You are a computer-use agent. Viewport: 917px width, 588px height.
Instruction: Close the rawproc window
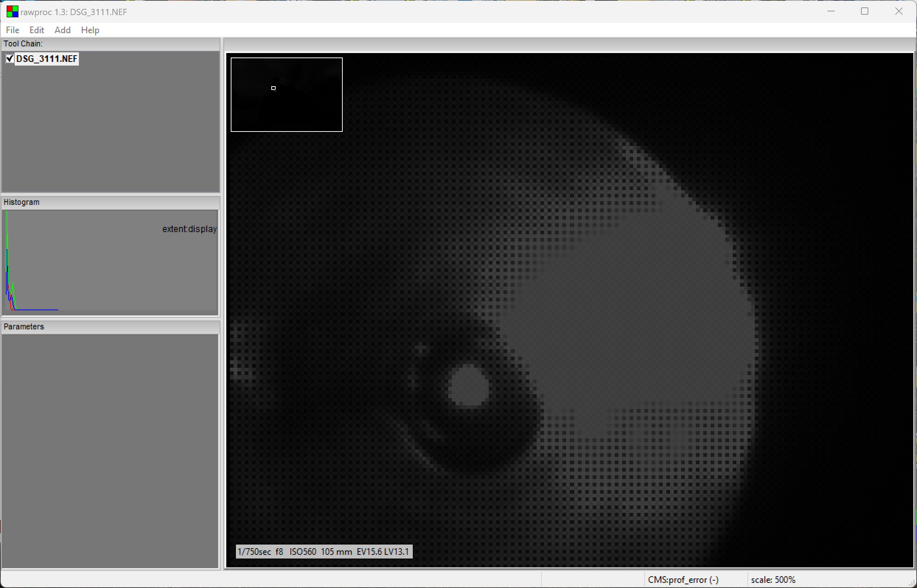[x=899, y=11]
